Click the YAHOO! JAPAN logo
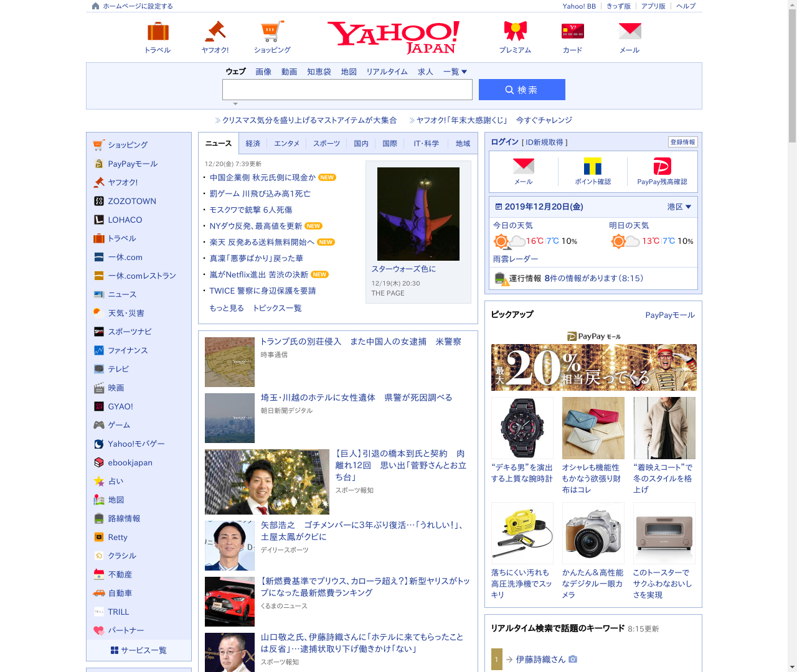Viewport: 797px width, 672px height. coord(394,37)
